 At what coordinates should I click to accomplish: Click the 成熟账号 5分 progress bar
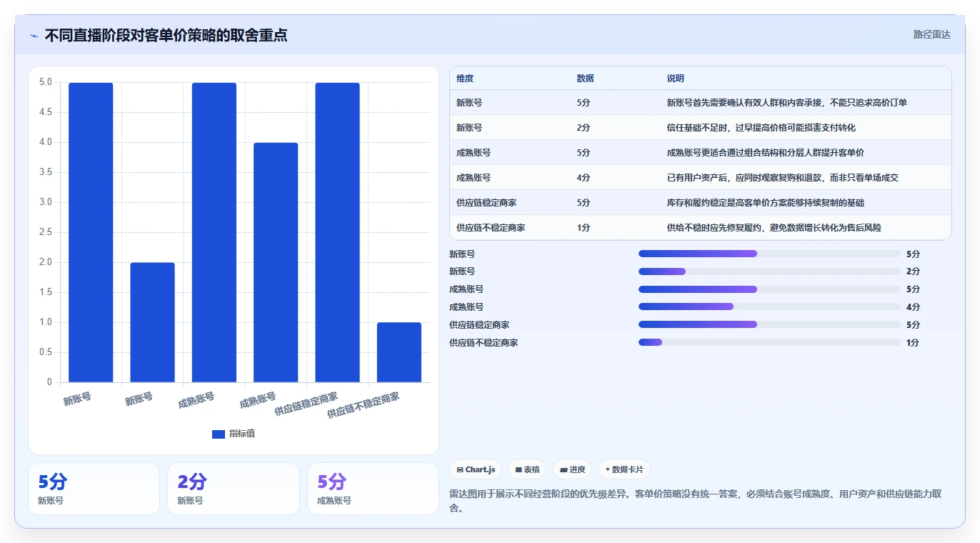(x=769, y=289)
